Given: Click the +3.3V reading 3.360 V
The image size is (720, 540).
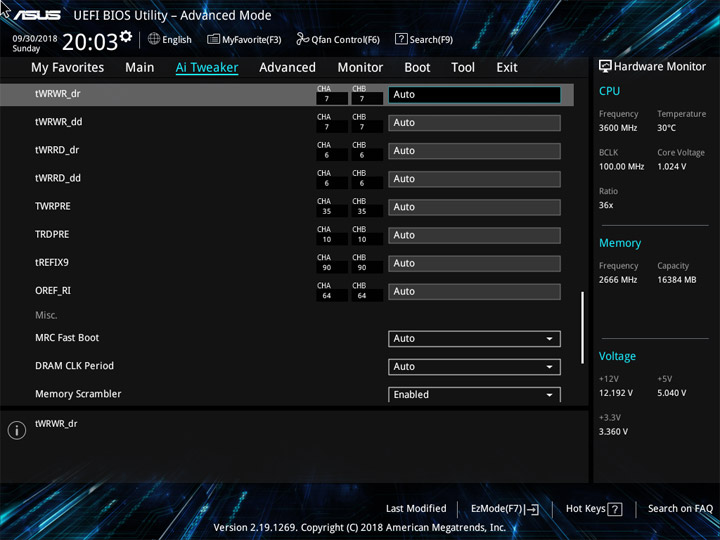Looking at the screenshot, I should (613, 432).
